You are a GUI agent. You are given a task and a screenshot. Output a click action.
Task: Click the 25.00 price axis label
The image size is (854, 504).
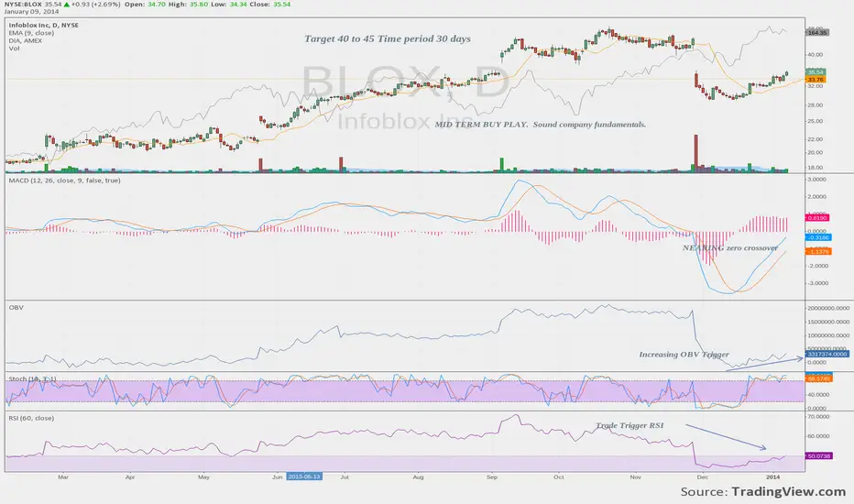tap(816, 121)
